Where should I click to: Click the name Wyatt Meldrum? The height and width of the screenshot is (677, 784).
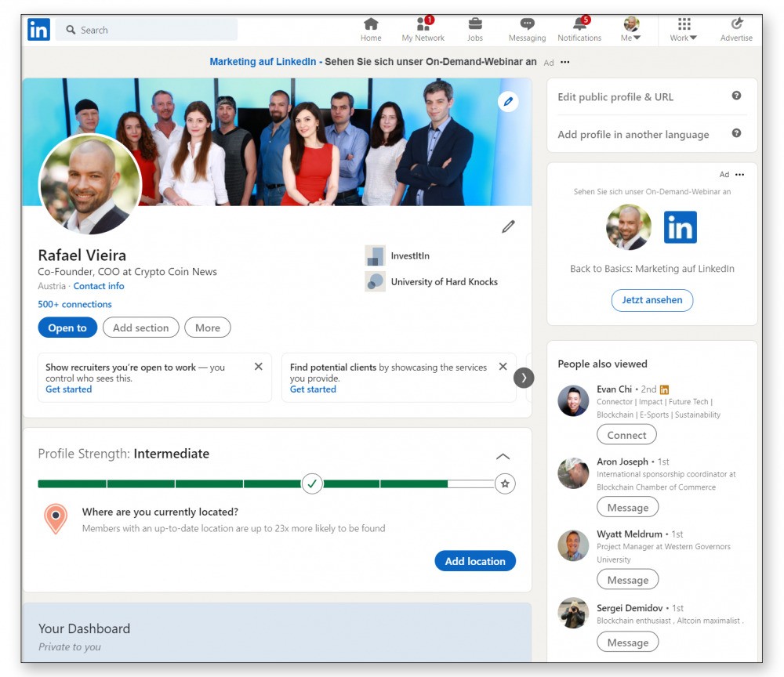[629, 534]
